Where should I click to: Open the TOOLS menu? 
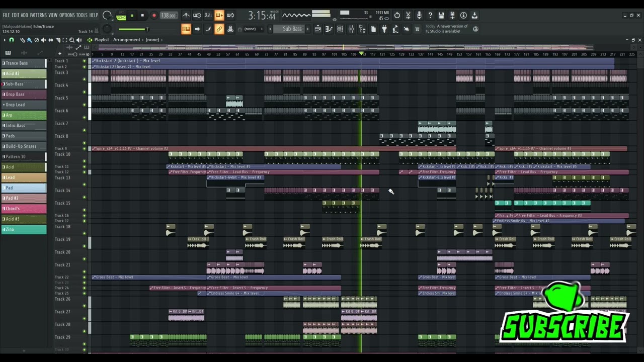coord(82,16)
